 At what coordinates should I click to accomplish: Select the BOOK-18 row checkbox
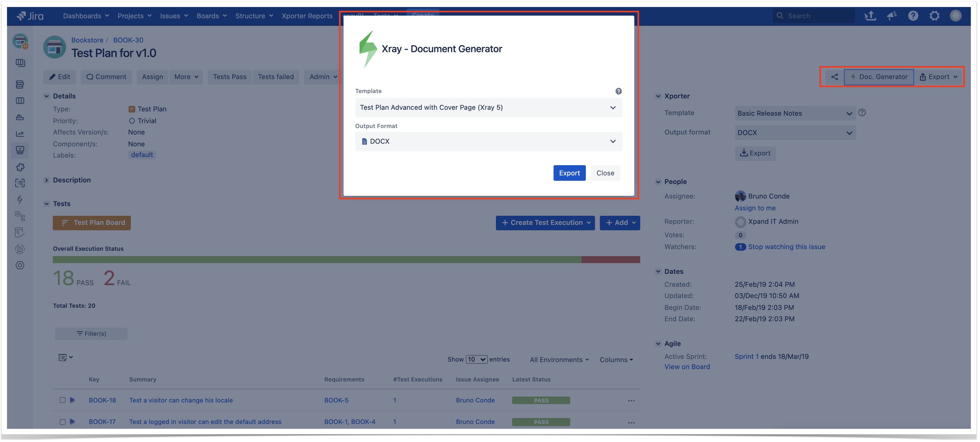pos(62,400)
